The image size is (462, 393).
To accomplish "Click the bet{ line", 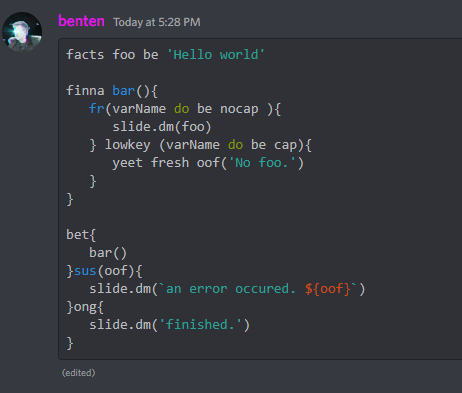I will (81, 235).
